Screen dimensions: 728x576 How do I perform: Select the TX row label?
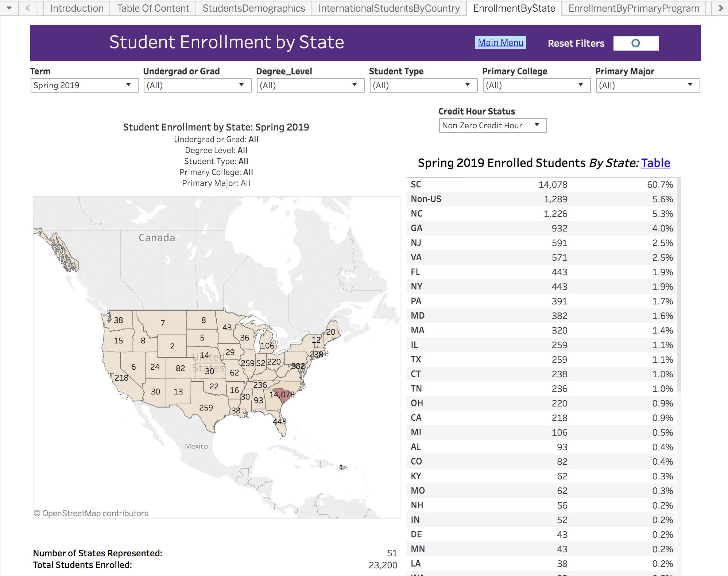(x=416, y=359)
